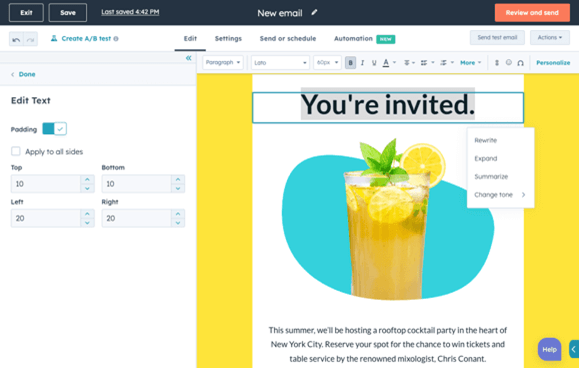
Task: Click the indent formatting icon
Action: [443, 63]
